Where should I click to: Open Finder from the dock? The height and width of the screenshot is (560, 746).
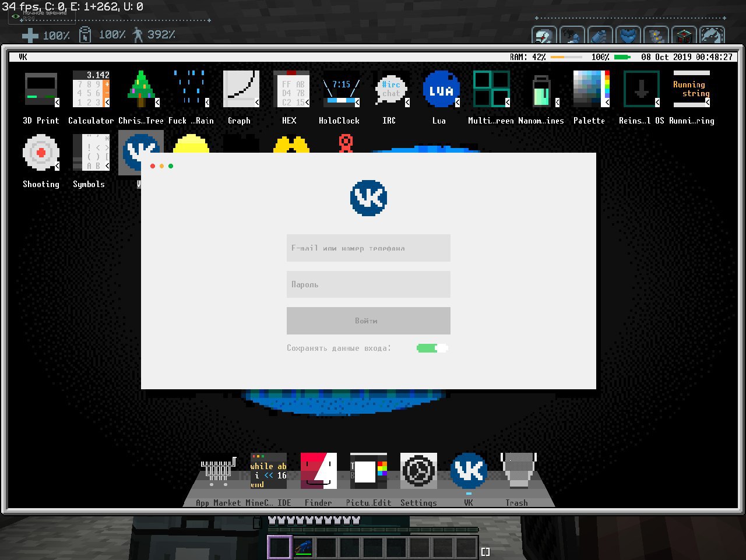(319, 471)
